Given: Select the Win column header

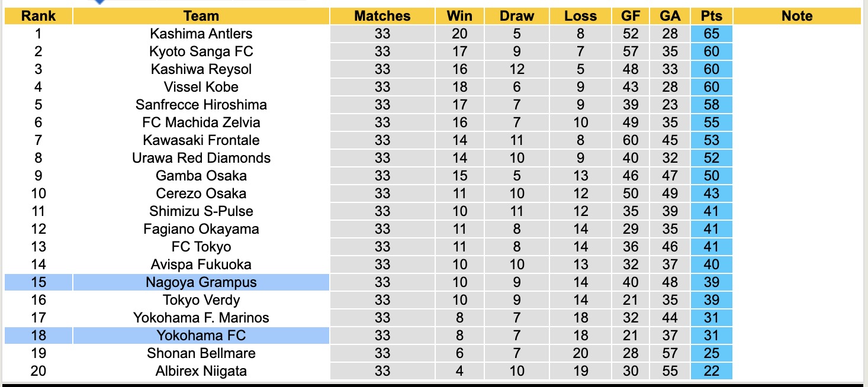Looking at the screenshot, I should point(459,16).
